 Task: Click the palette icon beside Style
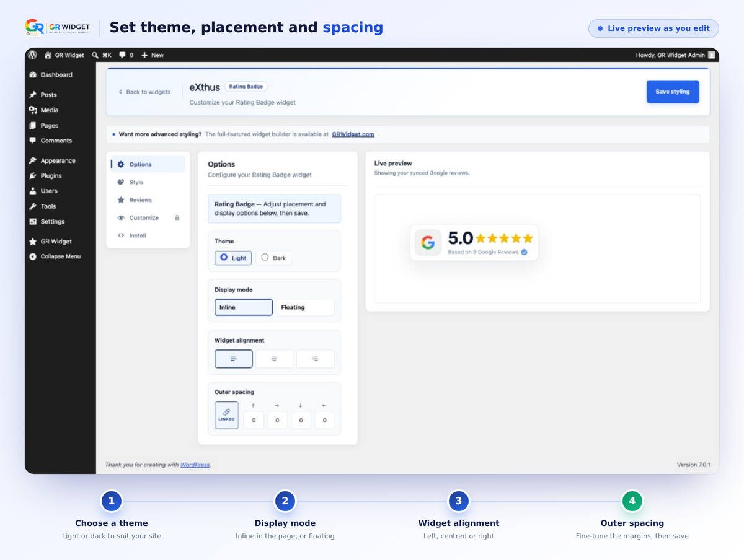tap(121, 182)
